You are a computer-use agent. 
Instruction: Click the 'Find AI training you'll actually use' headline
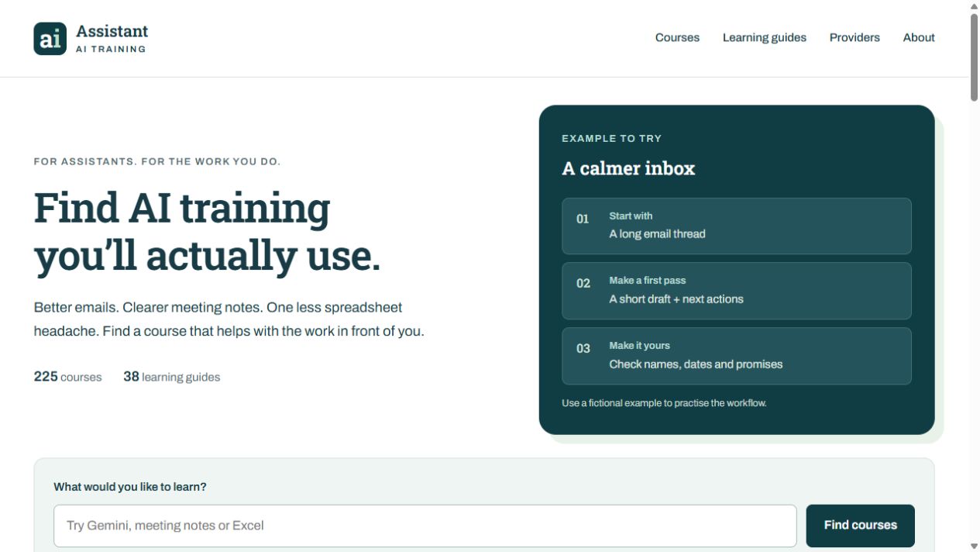click(207, 232)
